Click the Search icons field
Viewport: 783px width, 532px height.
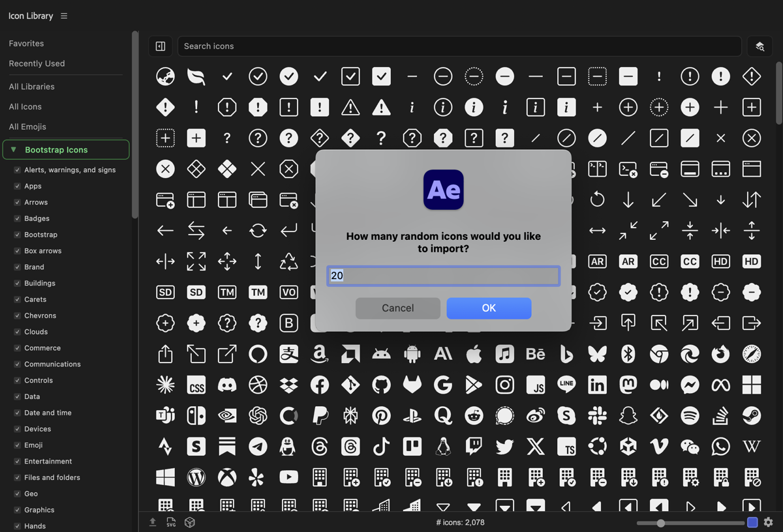459,46
